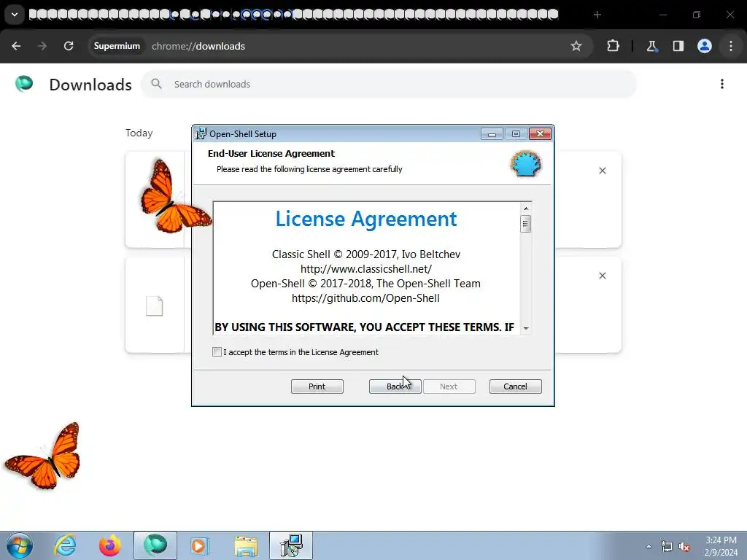This screenshot has height=560, width=747.
Task: Minimize the Open-Shell Setup window
Action: coord(492,134)
